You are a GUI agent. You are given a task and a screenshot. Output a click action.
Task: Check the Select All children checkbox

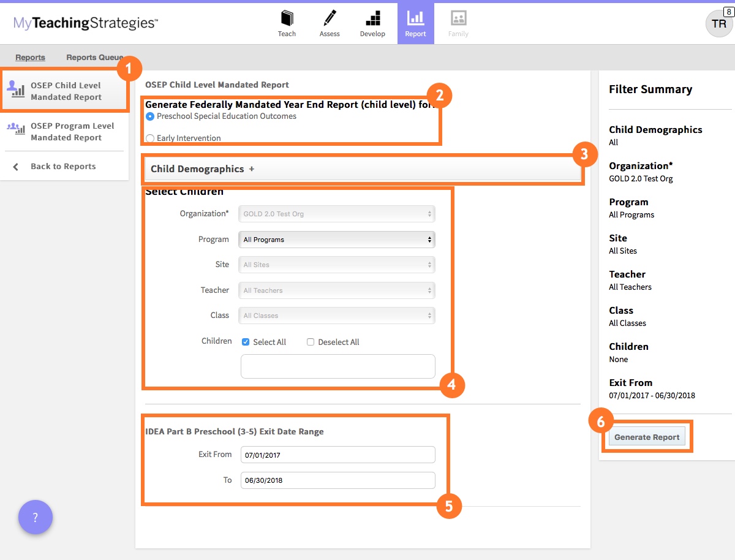pyautogui.click(x=246, y=342)
